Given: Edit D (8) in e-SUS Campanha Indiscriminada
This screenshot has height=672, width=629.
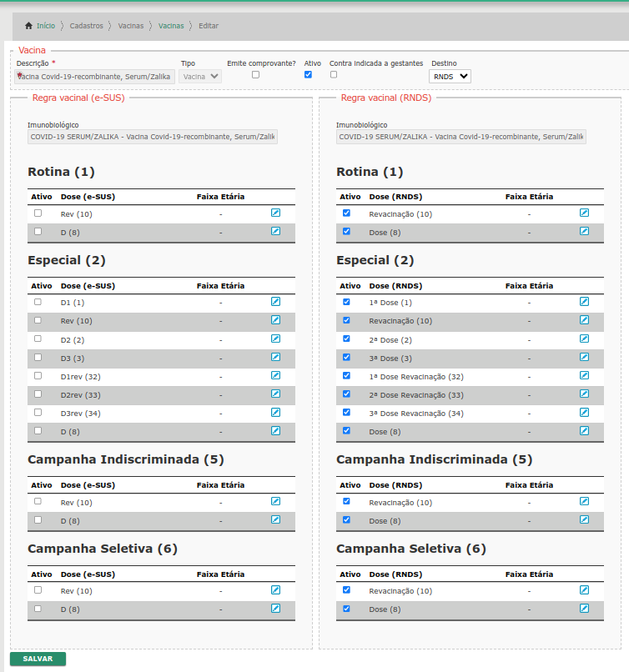Looking at the screenshot, I should pyautogui.click(x=275, y=520).
